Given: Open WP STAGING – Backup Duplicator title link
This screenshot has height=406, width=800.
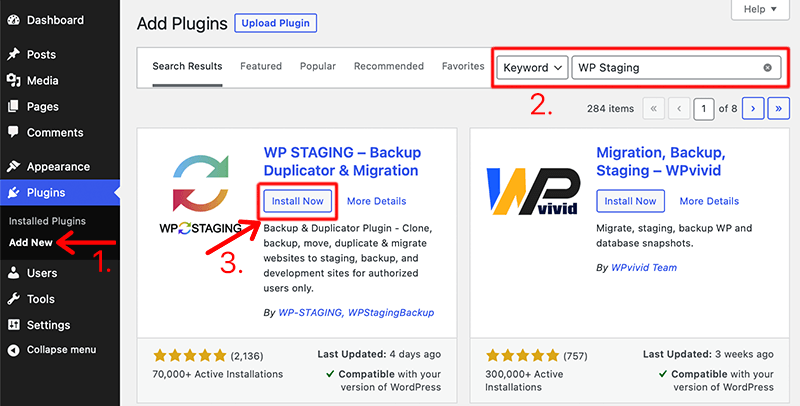Looking at the screenshot, I should (342, 161).
